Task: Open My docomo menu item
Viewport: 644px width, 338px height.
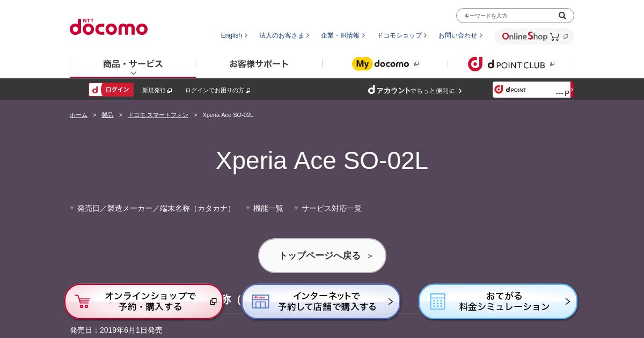Action: click(x=385, y=64)
